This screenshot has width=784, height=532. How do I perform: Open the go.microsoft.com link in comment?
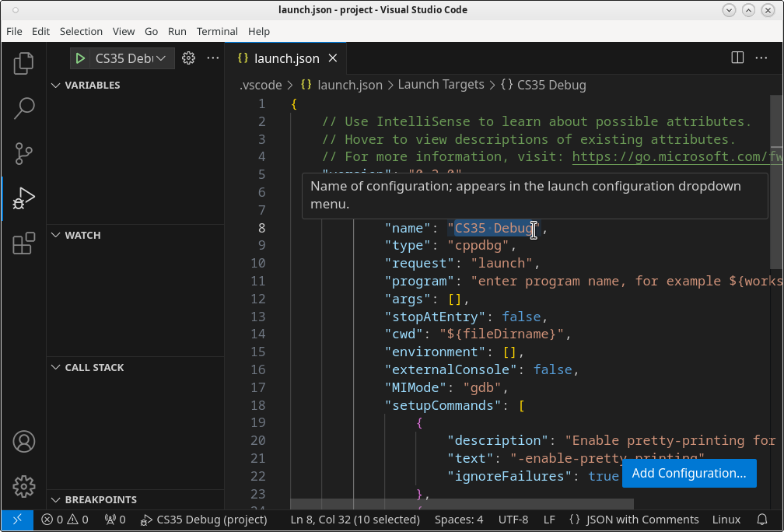click(677, 157)
